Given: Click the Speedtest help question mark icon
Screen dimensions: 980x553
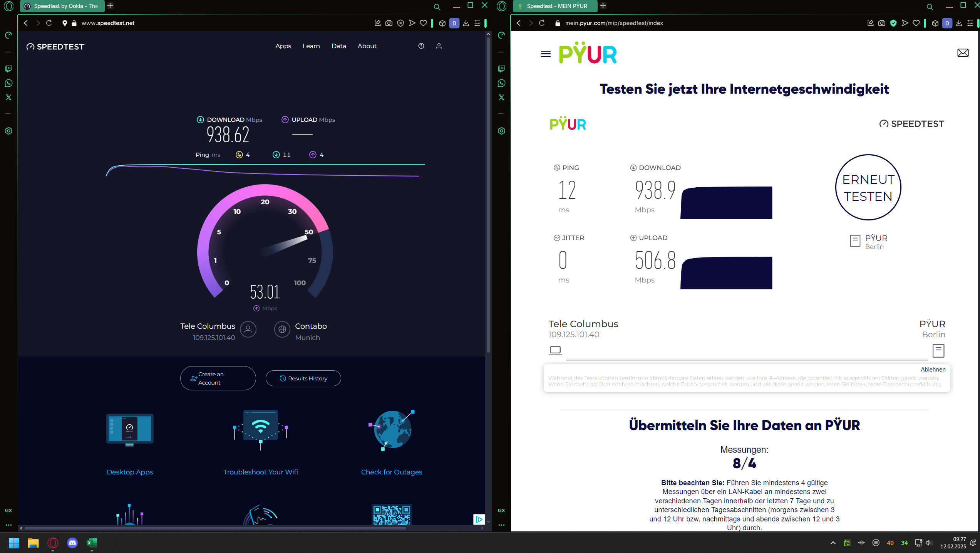Looking at the screenshot, I should click(421, 46).
